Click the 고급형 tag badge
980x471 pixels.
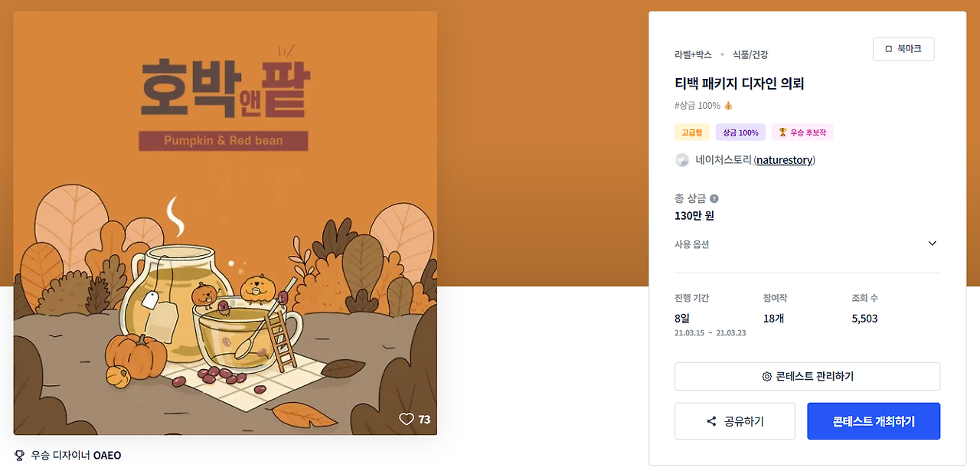(692, 132)
